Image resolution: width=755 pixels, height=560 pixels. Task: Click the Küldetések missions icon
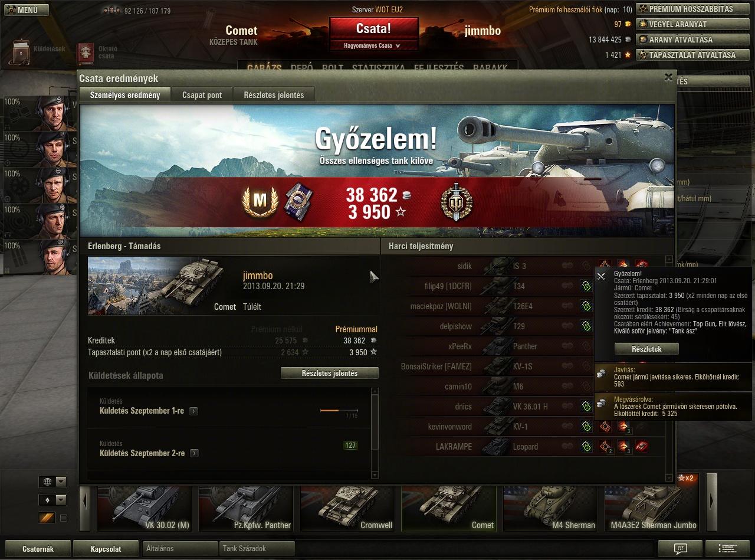[x=22, y=52]
